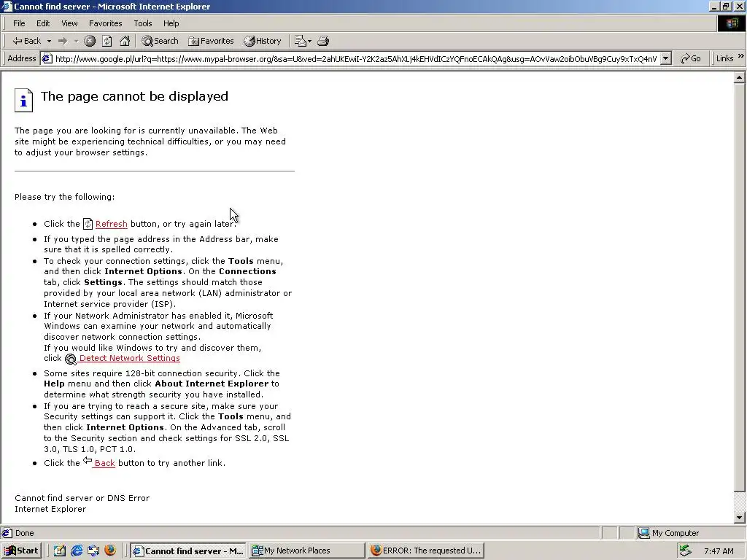The height and width of the screenshot is (560, 747).
Task: Click the Forward arrow toolbar icon
Action: (x=63, y=41)
